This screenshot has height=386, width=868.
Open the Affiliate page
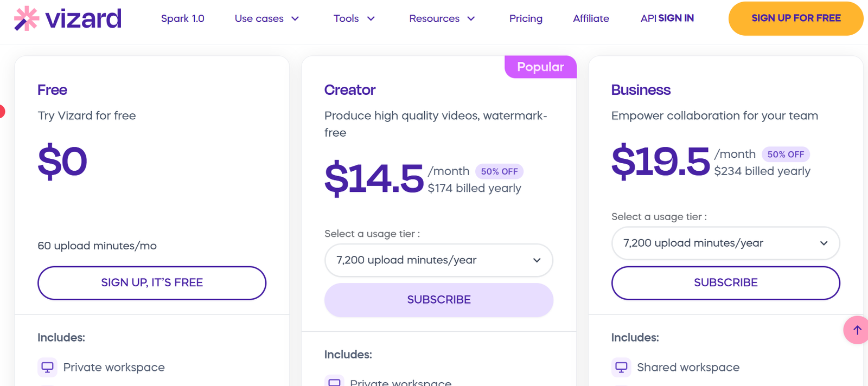pyautogui.click(x=591, y=18)
